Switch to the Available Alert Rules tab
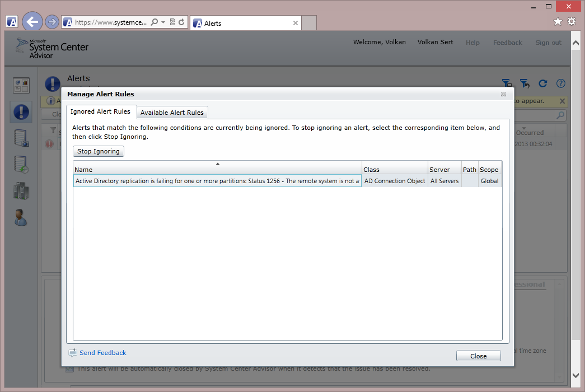The image size is (585, 392). coord(172,113)
